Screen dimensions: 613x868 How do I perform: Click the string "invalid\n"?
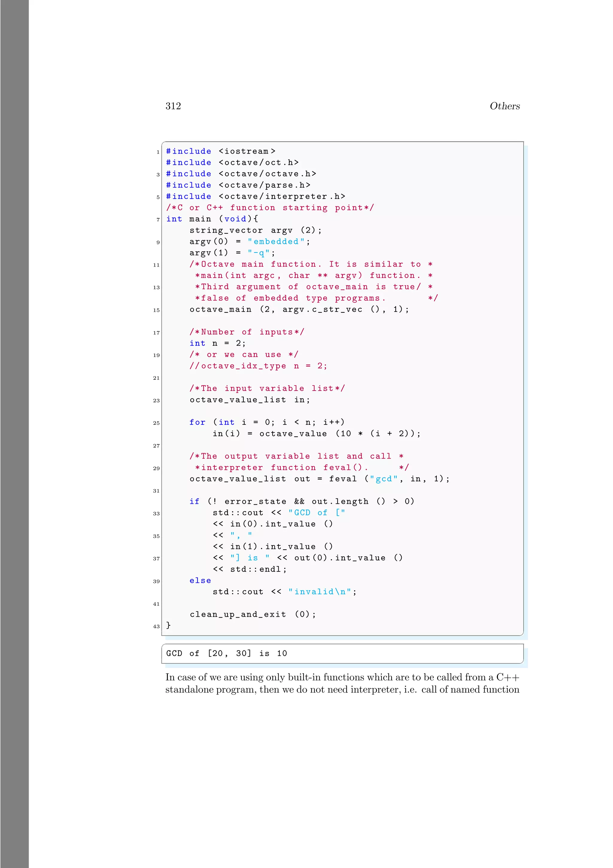[320, 592]
